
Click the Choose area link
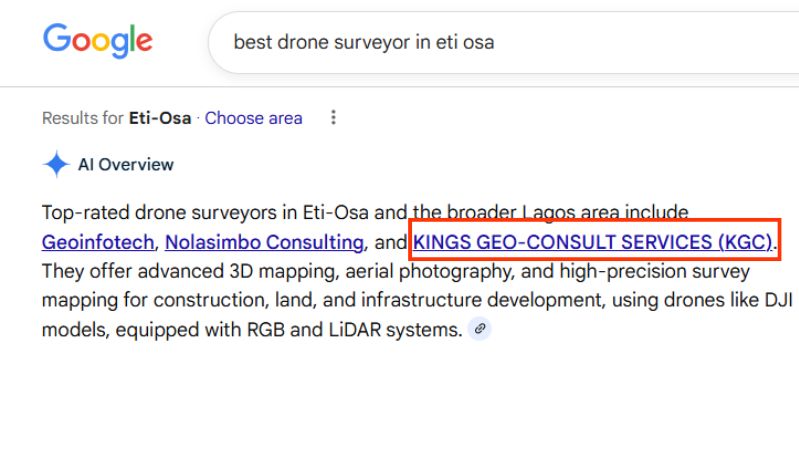tap(253, 118)
